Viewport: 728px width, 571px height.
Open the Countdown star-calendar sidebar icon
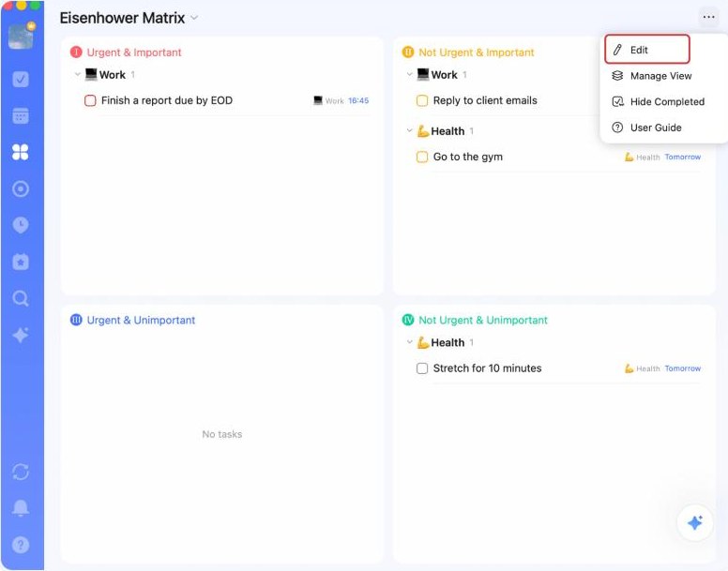(21, 262)
